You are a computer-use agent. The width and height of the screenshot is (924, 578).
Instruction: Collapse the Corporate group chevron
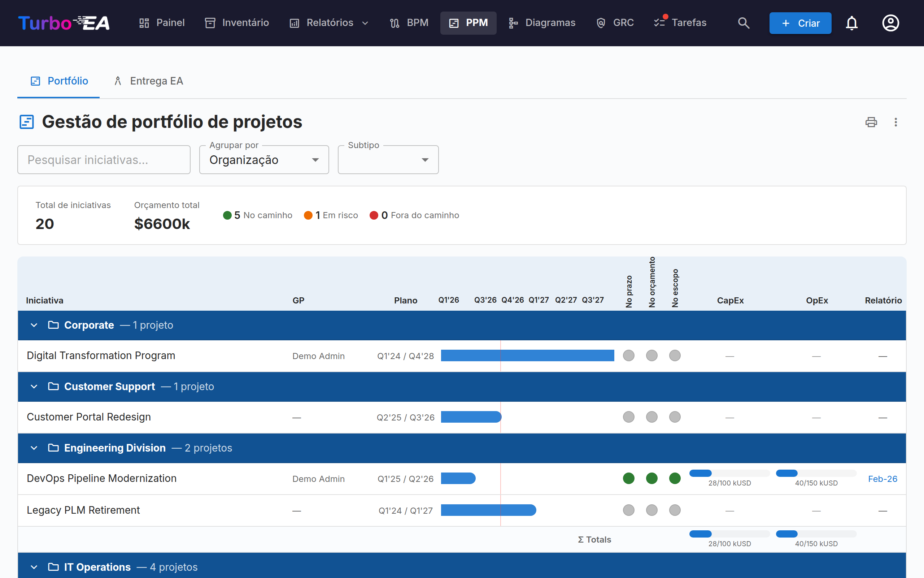(34, 325)
